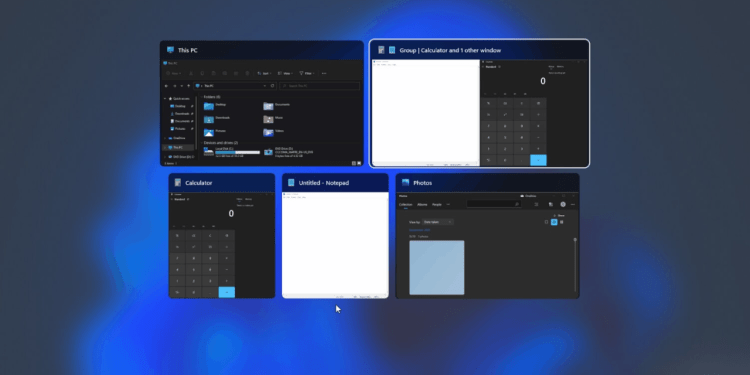This screenshot has height=375, width=750.
Task: Toggle details view in This PC status bar
Action: pos(354,163)
